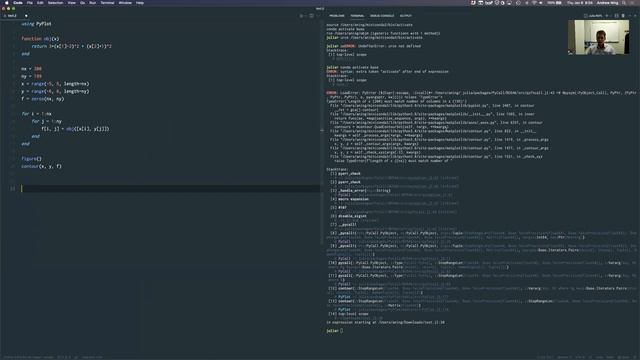Click the 'using PyPlot' line

click(36, 24)
